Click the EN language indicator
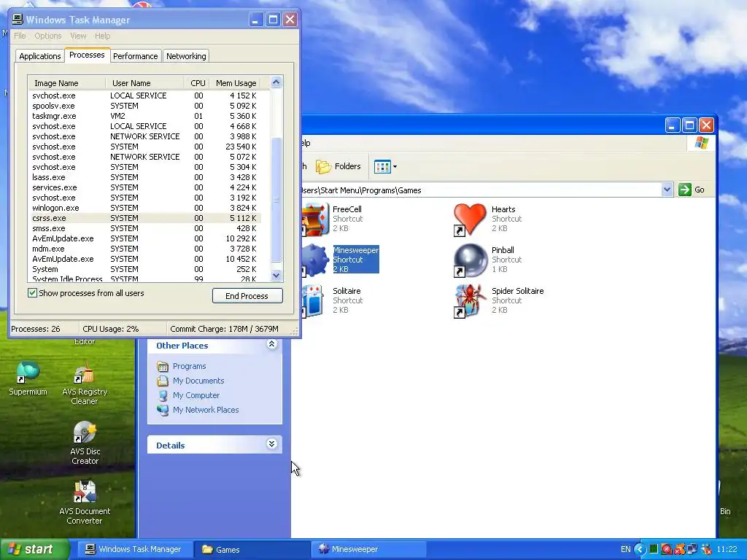 pyautogui.click(x=625, y=549)
